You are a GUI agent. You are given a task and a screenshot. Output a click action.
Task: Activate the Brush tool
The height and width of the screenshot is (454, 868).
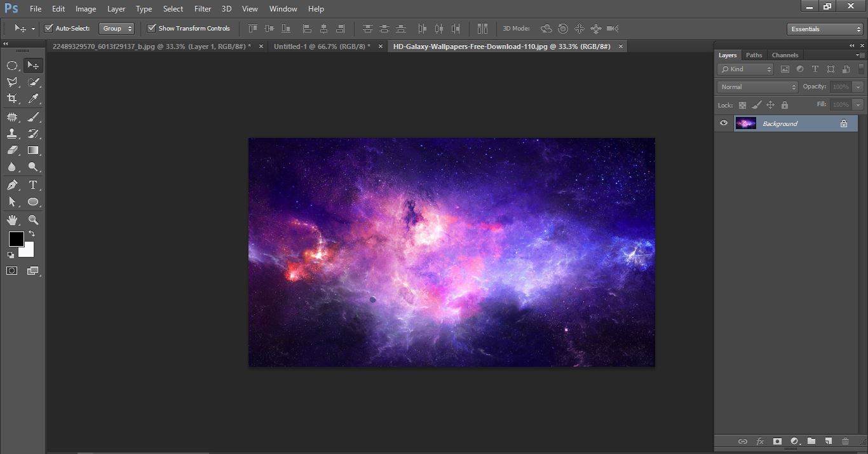click(33, 117)
